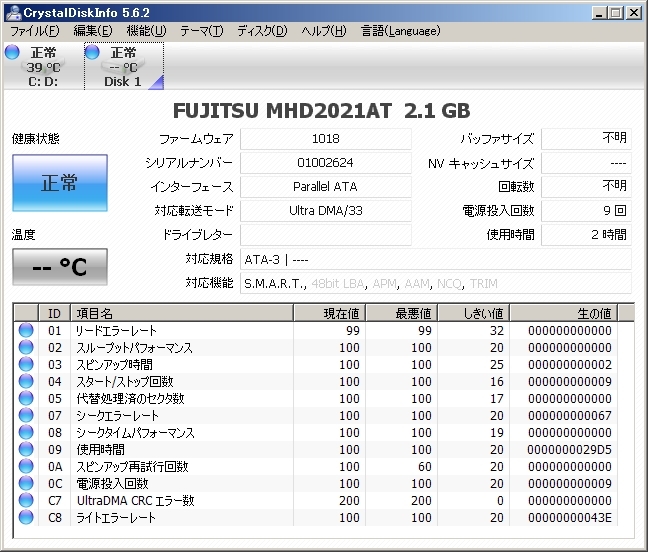Click the CrystalDiskInfo title bar app icon

10,12
